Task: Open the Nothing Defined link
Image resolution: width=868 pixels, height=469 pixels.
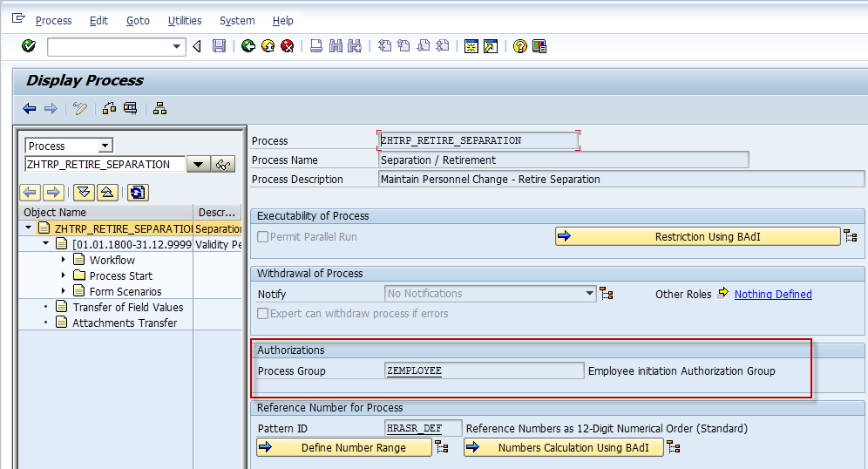Action: 773,294
